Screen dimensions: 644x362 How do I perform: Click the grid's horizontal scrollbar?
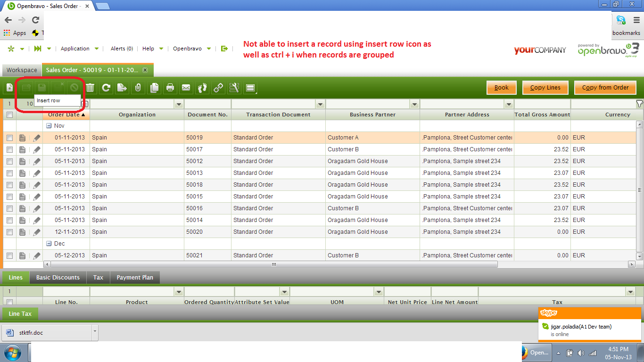pyautogui.click(x=273, y=265)
